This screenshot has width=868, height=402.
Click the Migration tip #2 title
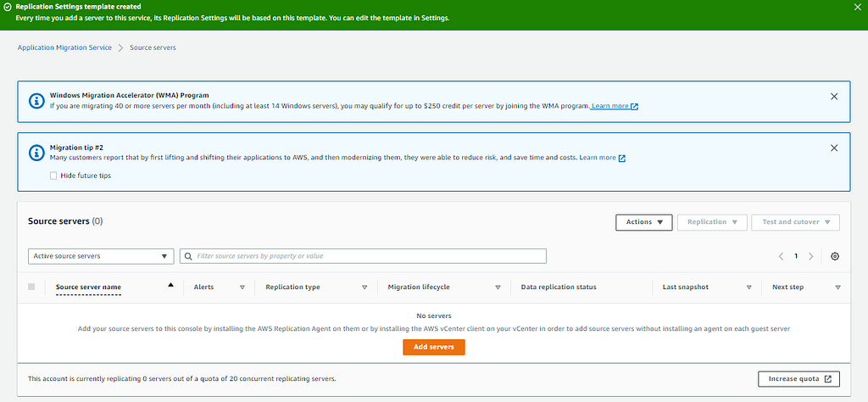[x=76, y=148]
